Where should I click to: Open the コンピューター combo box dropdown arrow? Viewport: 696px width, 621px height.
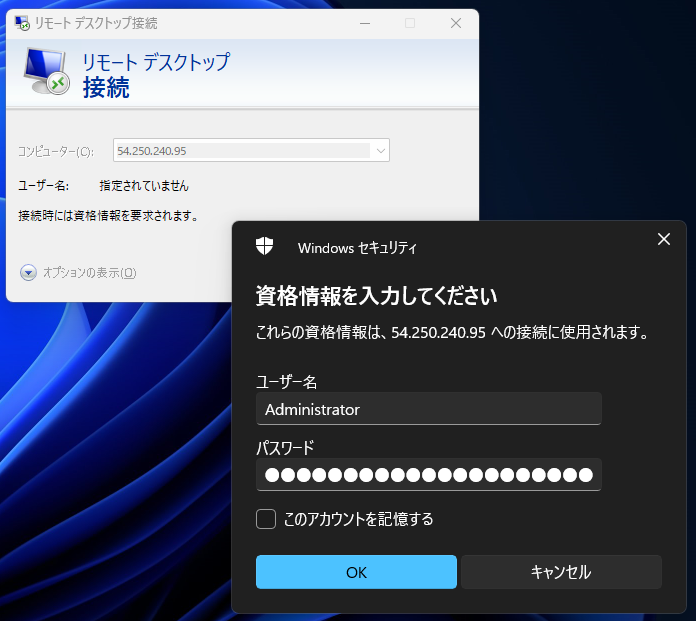[x=380, y=150]
